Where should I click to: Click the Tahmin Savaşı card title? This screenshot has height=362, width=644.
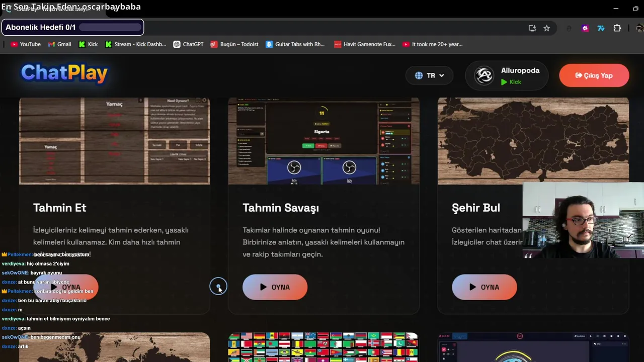pos(281,208)
